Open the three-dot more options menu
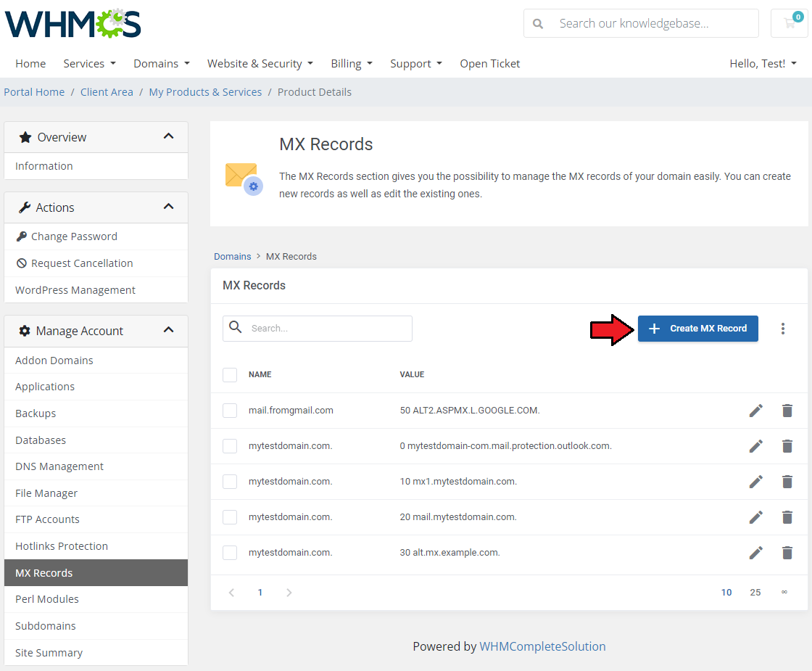812x671 pixels. coord(782,329)
